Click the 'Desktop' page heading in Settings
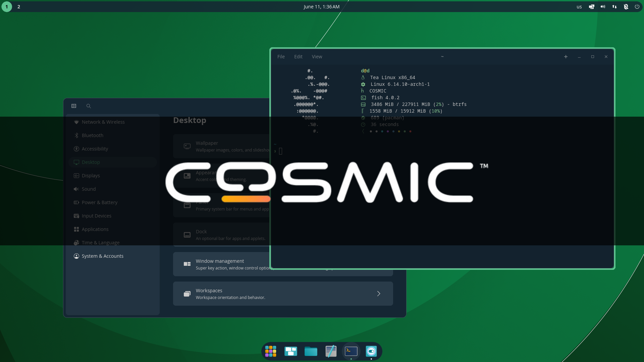This screenshot has width=644, height=362. pyautogui.click(x=190, y=120)
